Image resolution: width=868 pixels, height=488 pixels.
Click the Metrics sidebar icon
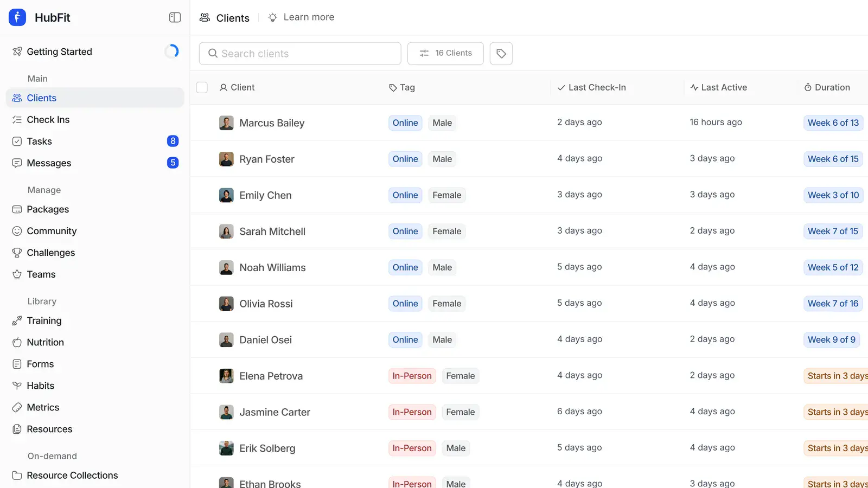click(x=17, y=408)
